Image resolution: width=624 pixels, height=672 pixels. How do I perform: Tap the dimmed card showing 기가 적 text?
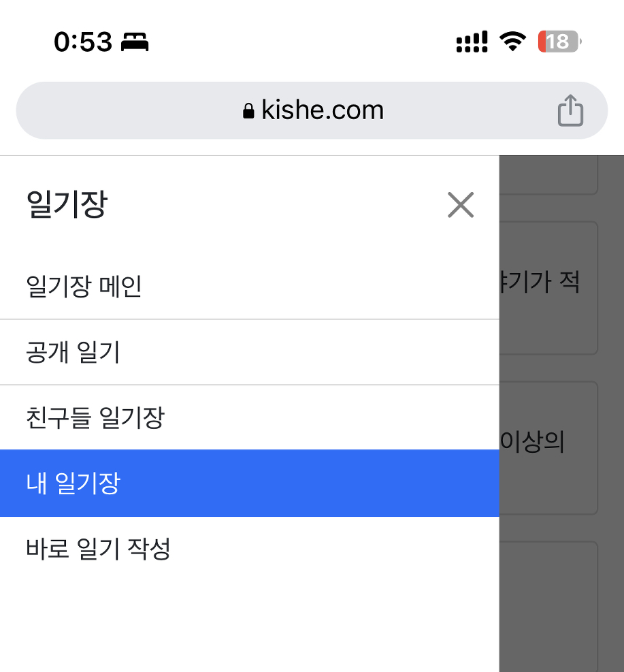548,287
